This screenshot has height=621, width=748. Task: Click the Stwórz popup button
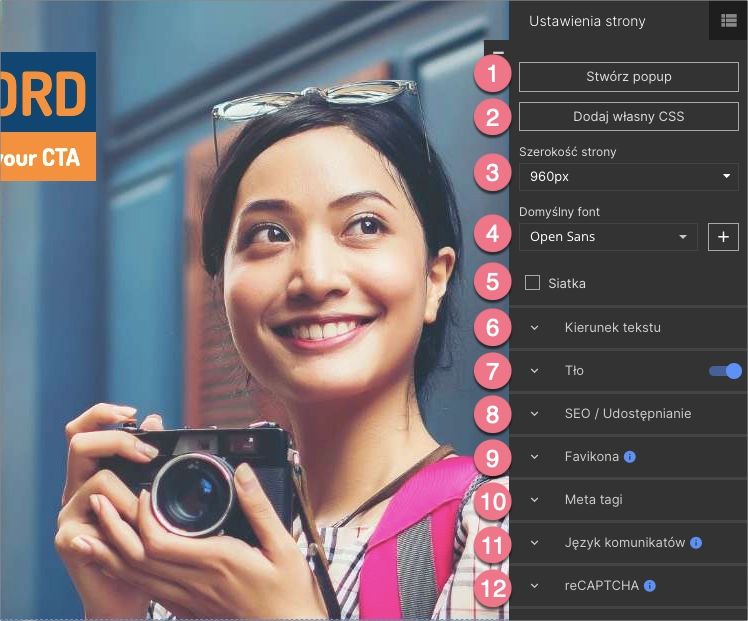click(628, 77)
